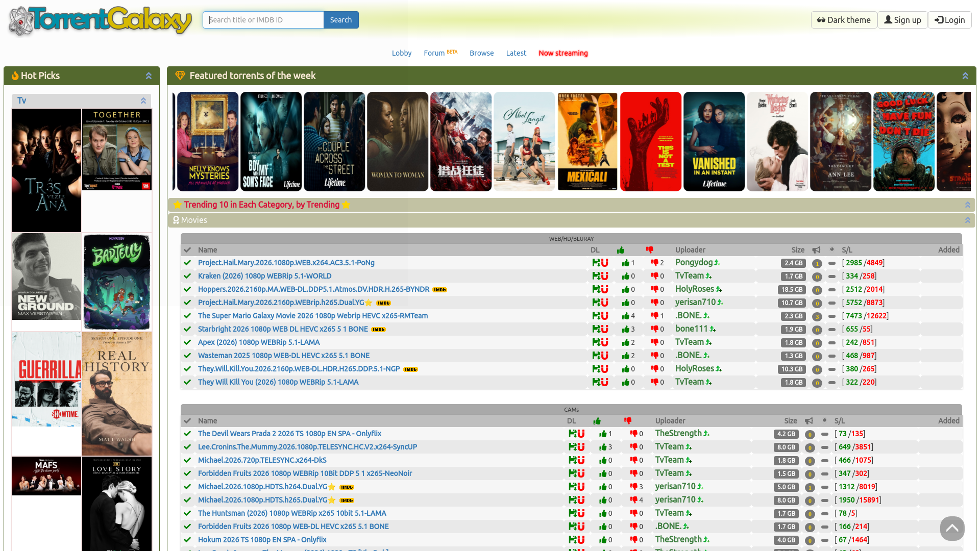This screenshot has width=980, height=551.
Task: Open The Couple Across the Street poster
Action: click(x=334, y=141)
